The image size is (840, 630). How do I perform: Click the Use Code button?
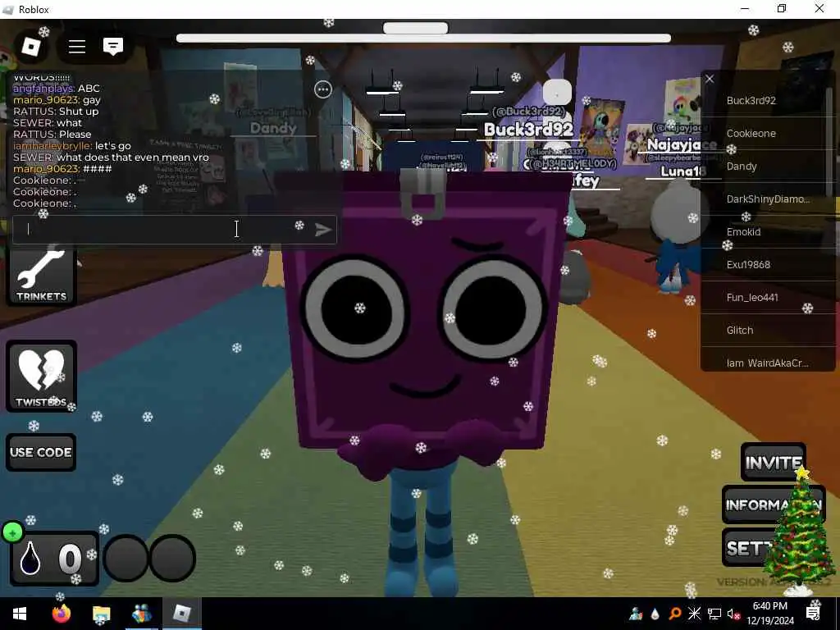coord(41,452)
